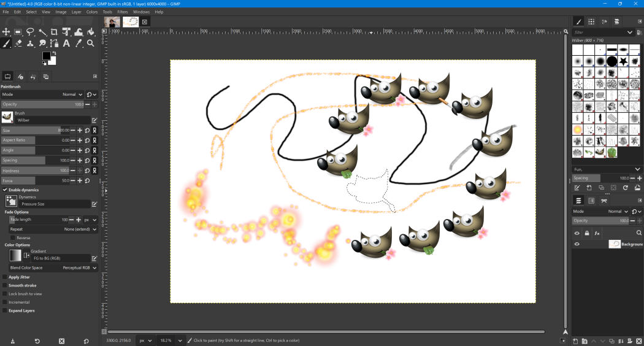The width and height of the screenshot is (644, 346).
Task: Select the Background layer thumbnail
Action: [x=614, y=244]
